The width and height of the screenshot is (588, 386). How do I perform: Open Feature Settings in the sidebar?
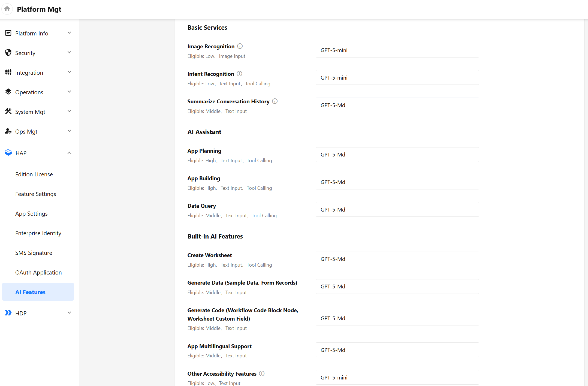coord(36,194)
